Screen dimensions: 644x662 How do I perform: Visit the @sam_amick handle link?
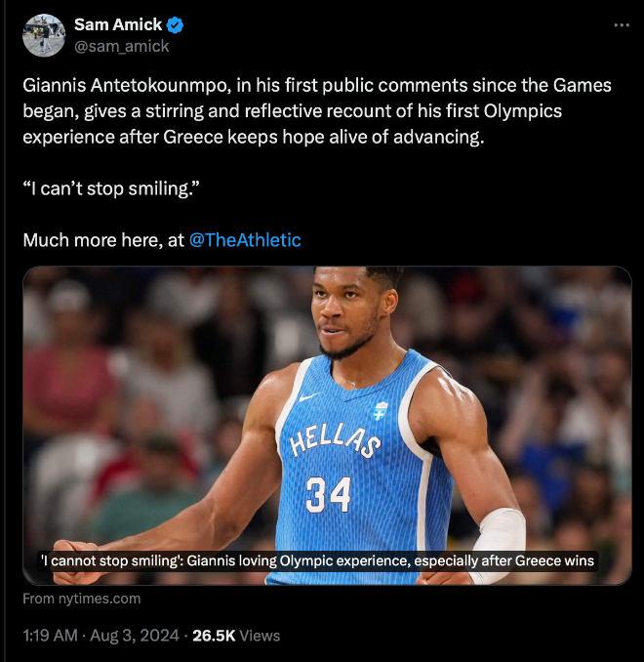122,46
